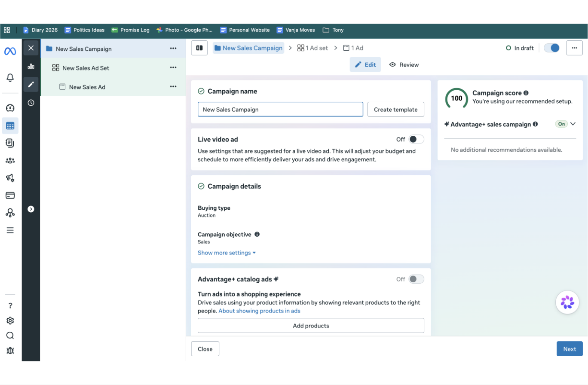Close the editor with the X icon
Screen dimensions: 588x385
pyautogui.click(x=31, y=48)
